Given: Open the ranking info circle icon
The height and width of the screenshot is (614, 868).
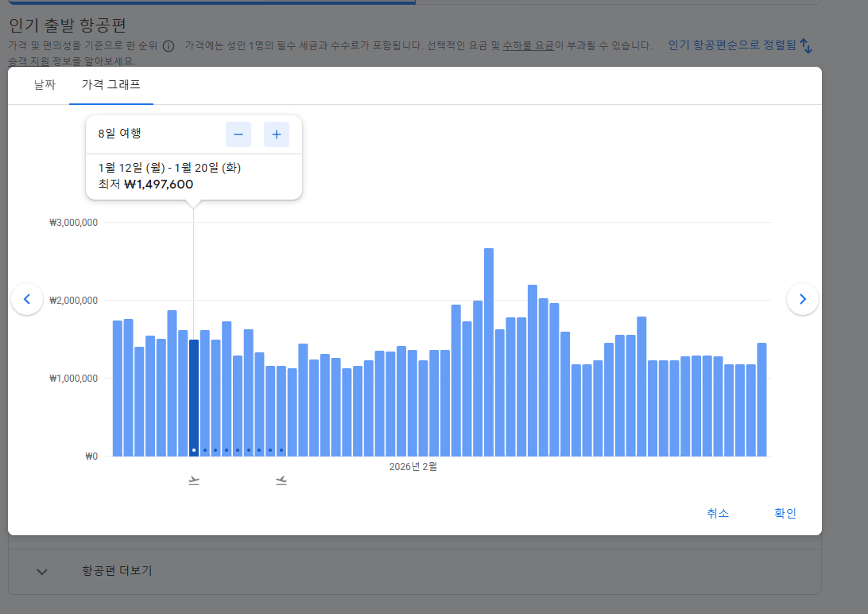Looking at the screenshot, I should [169, 46].
